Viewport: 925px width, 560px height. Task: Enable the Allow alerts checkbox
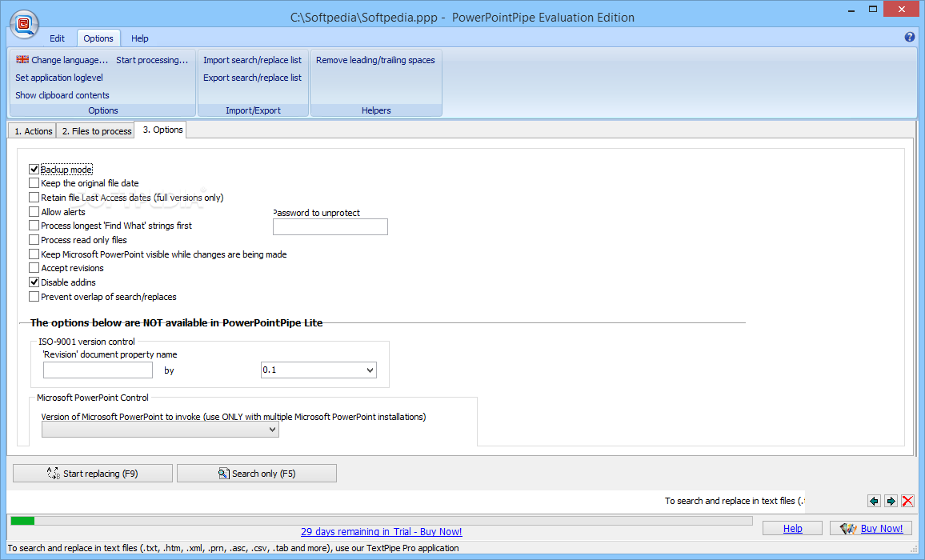[x=34, y=211]
